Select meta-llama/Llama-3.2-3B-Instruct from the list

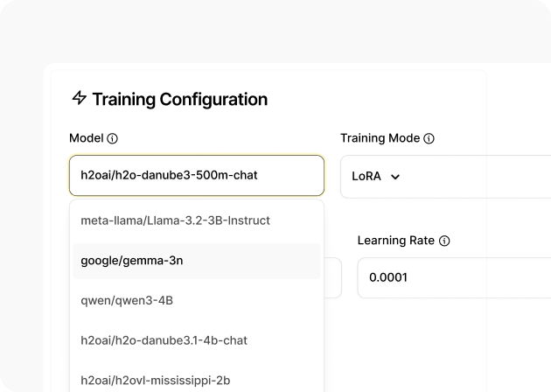point(175,220)
